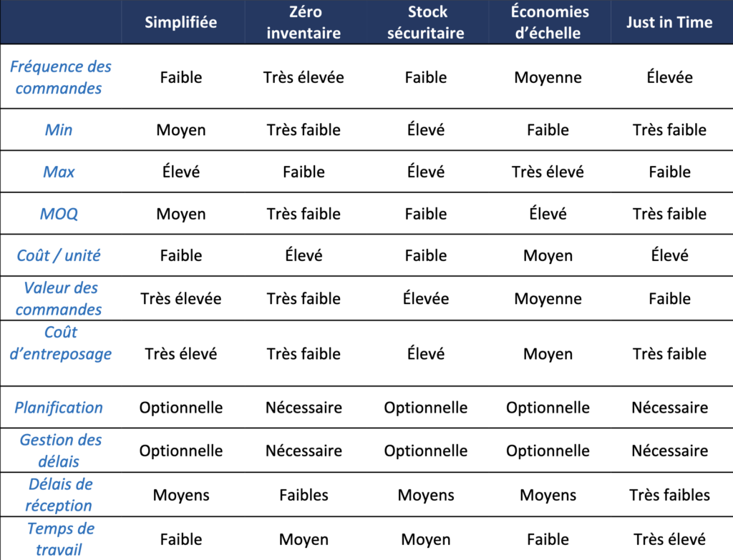The width and height of the screenshot is (733, 560).
Task: Select the Délais de réception row label
Action: [59, 495]
